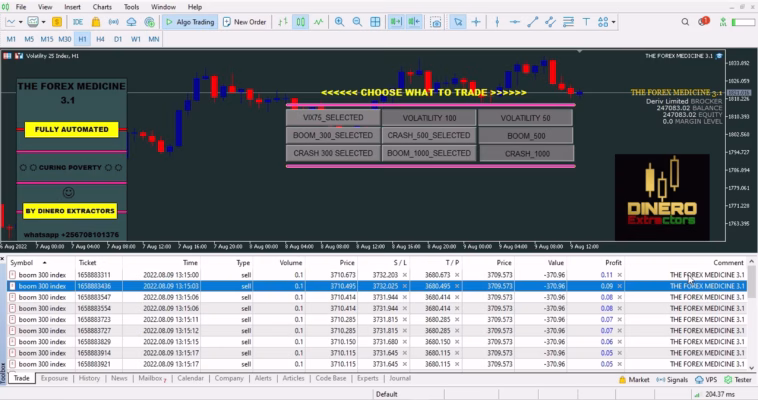The width and height of the screenshot is (758, 400).
Task: Close the Toolbox panel x
Action: 2,260
